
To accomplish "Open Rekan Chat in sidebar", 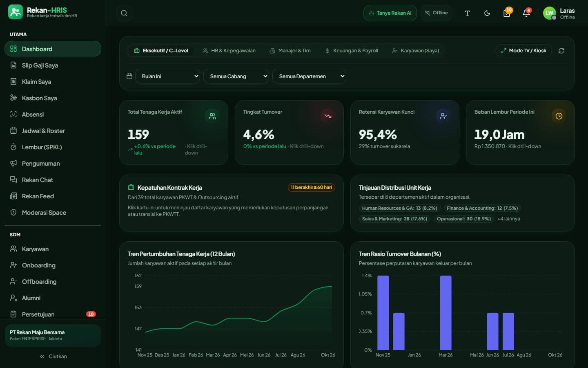I will [x=53, y=180].
